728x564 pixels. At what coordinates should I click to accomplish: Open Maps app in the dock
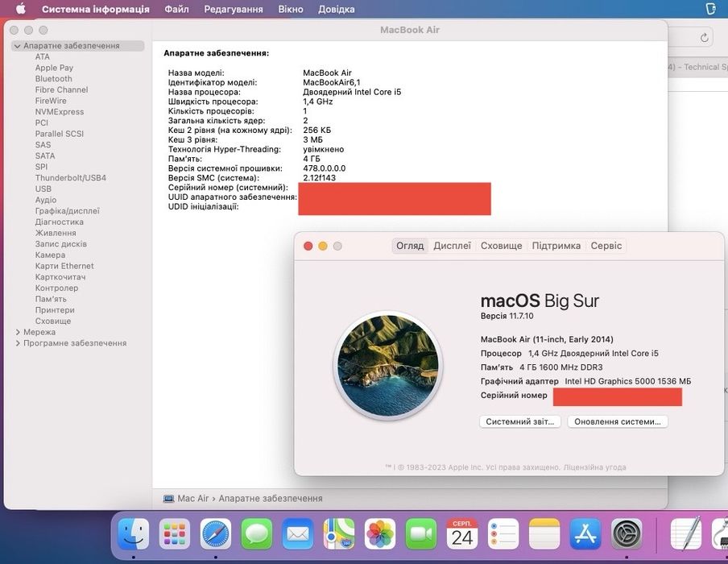click(339, 534)
